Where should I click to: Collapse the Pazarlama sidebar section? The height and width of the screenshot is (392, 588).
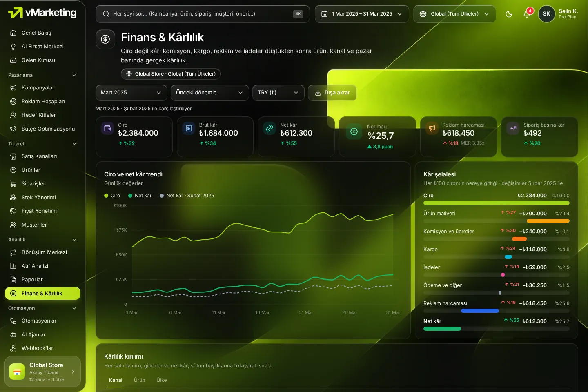pyautogui.click(x=42, y=75)
